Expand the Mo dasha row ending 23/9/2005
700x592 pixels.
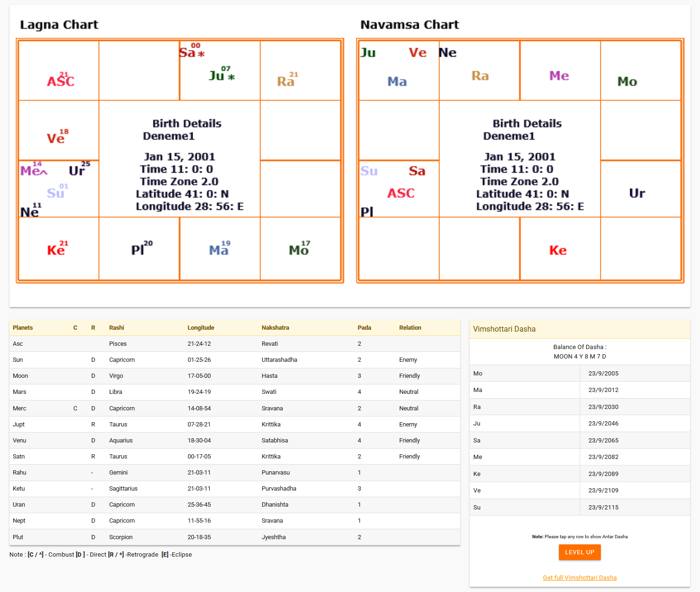pos(579,373)
